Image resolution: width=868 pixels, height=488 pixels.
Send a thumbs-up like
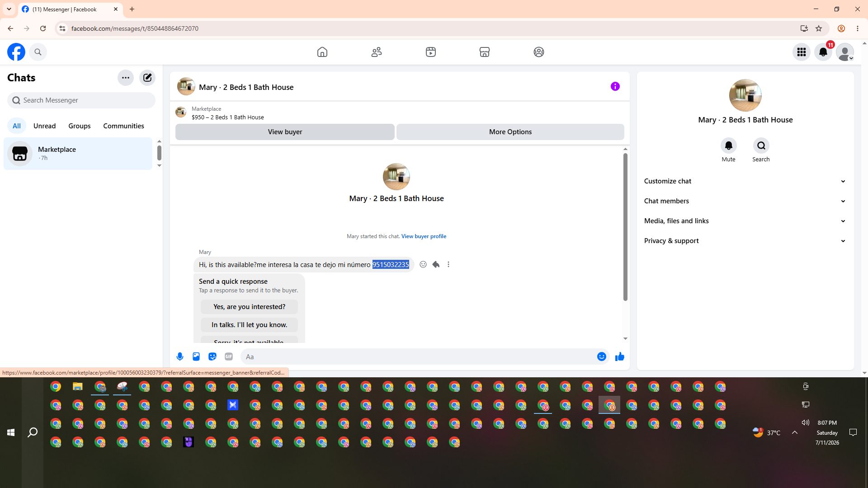point(620,357)
